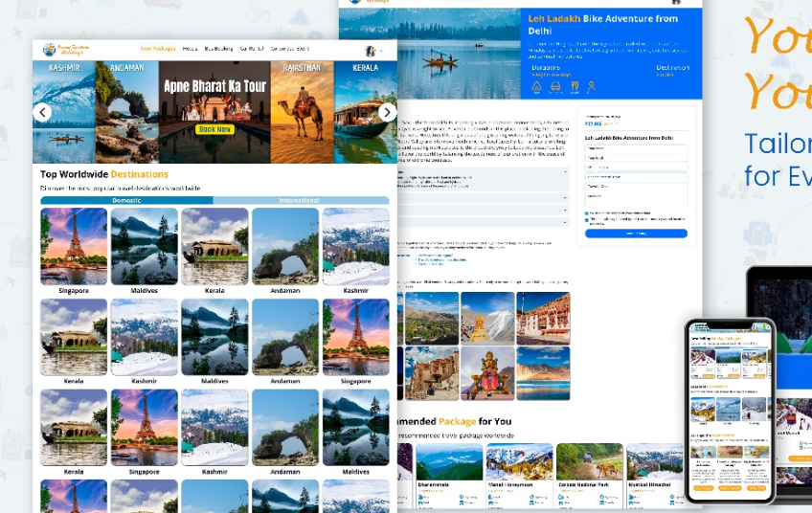Collapse the expanded first accordion section
Viewport: 812px width, 513px height.
(x=565, y=172)
